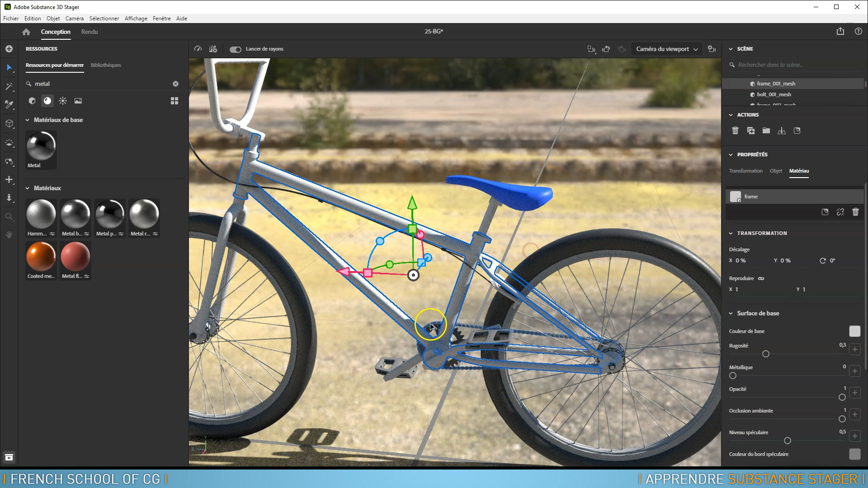
Task: Collapse the PROPRIÉTÉS panel
Action: pyautogui.click(x=731, y=155)
